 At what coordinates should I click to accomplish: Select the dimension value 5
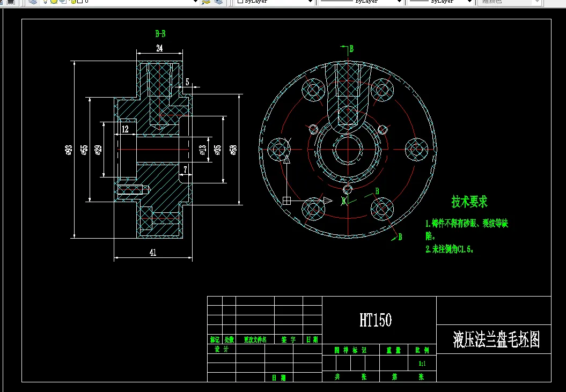point(187,82)
